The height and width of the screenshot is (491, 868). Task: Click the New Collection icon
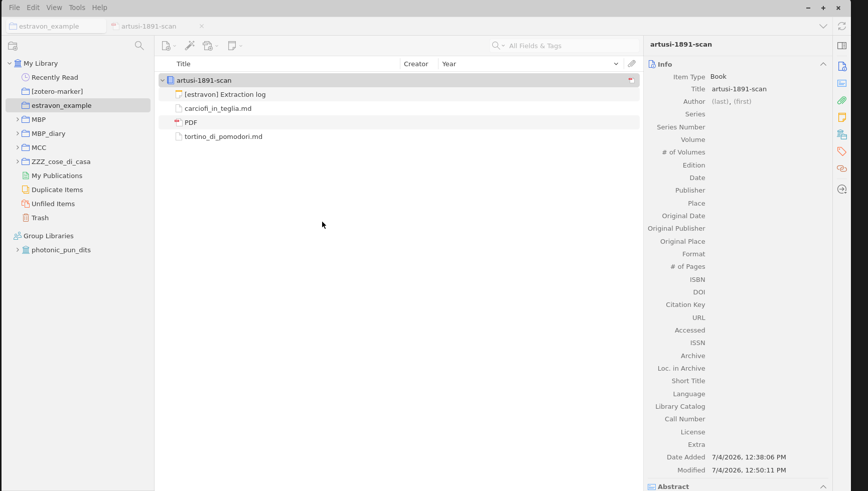(13, 46)
